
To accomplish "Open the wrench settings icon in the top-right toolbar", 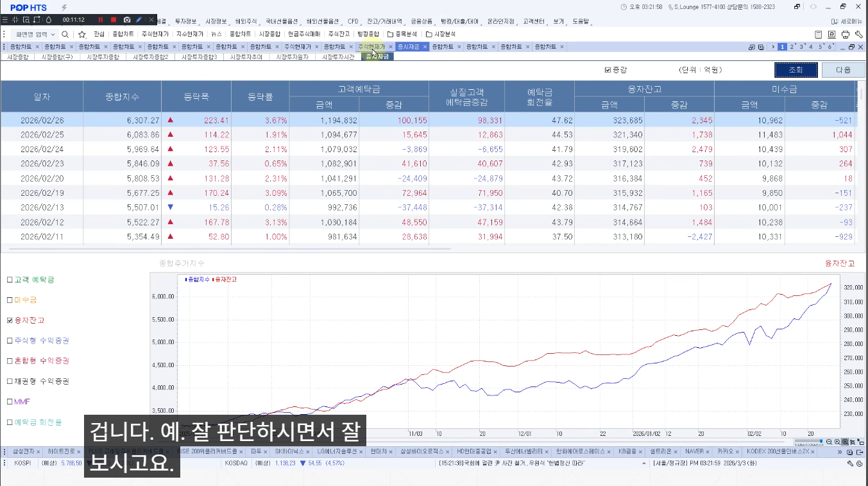I will pos(859,34).
